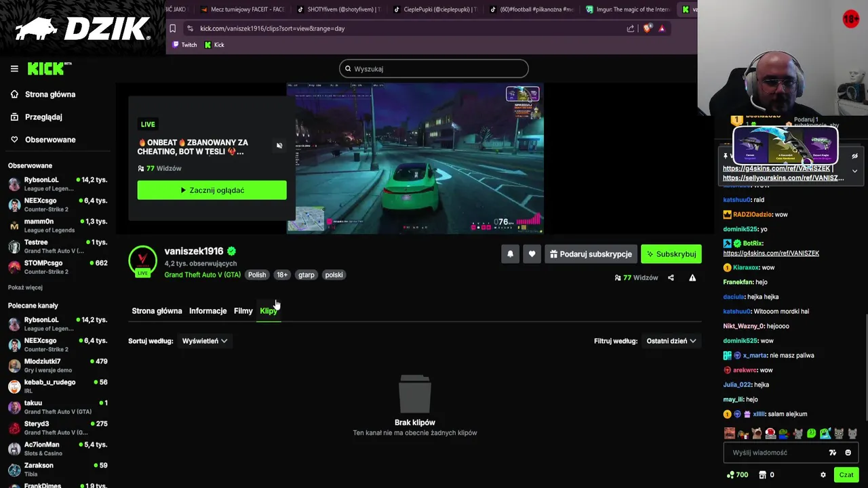Click vaniszek1916 channel avatar
Viewport: 868px width, 488px height.
[x=142, y=262]
